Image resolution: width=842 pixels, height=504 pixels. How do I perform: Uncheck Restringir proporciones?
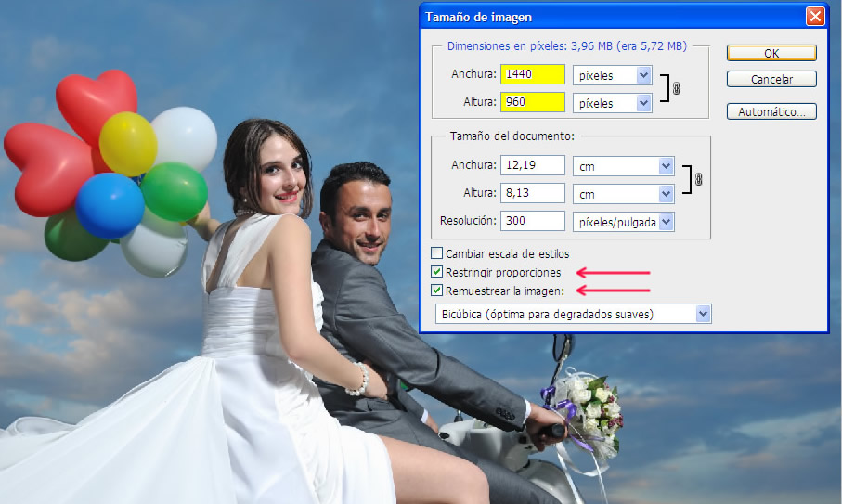click(437, 272)
